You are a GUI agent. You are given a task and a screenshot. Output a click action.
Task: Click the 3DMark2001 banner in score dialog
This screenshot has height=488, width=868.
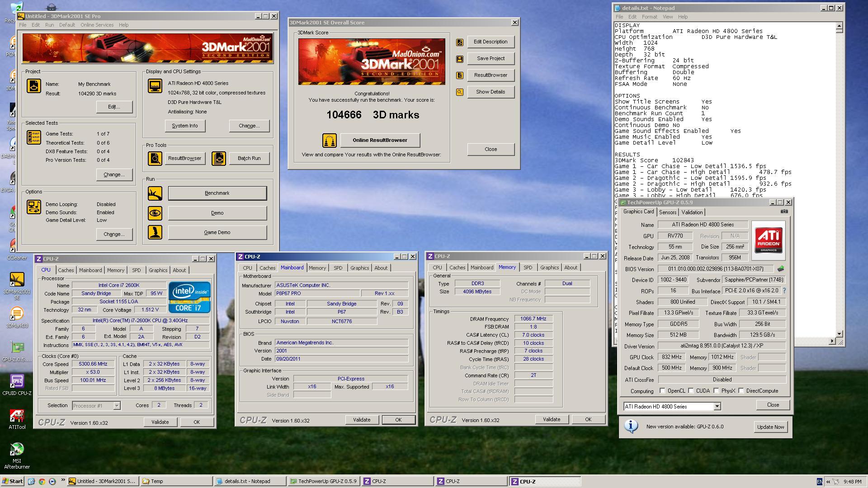click(372, 61)
